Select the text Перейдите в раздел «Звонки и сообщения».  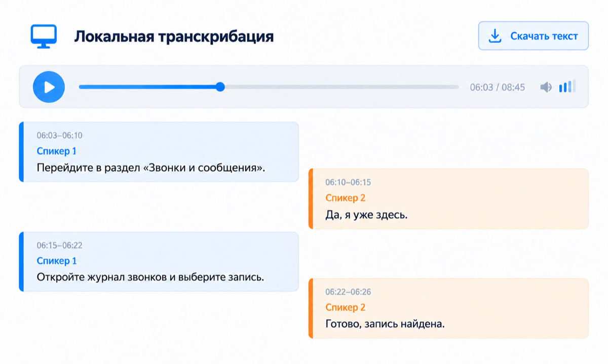click(x=151, y=168)
